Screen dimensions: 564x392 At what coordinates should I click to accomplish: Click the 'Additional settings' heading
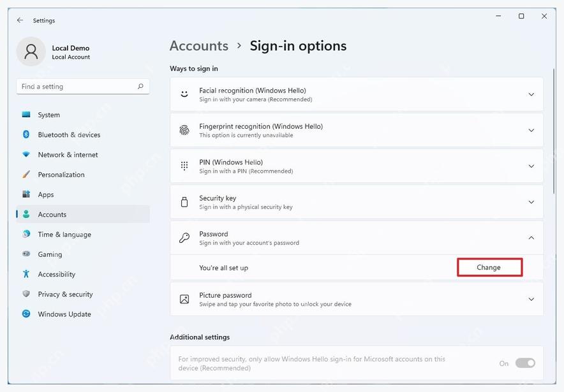[200, 337]
